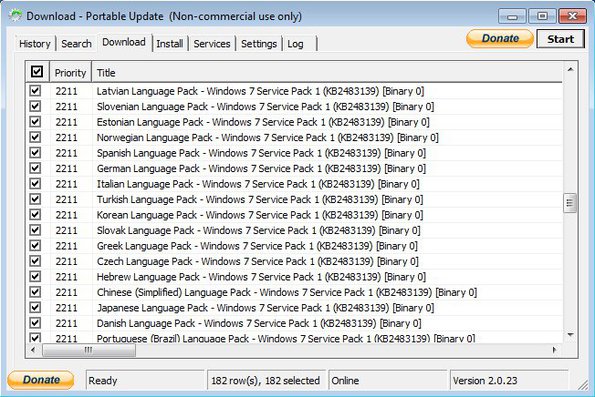Toggle the select-all checkbox in header

click(37, 71)
